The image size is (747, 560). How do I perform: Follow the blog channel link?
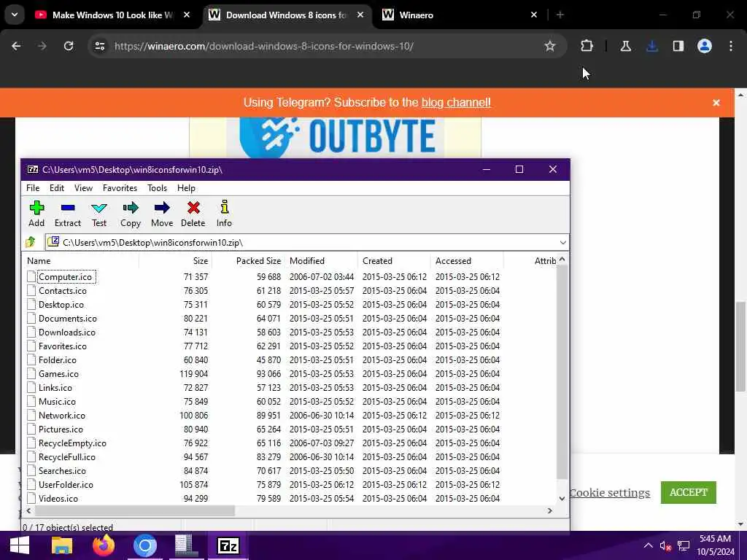click(x=456, y=102)
